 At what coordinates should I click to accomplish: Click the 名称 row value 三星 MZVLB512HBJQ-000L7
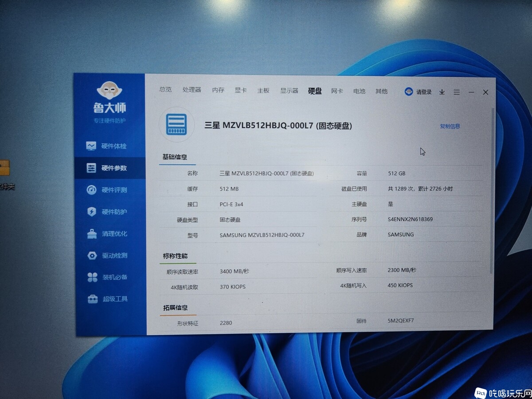pyautogui.click(x=267, y=173)
